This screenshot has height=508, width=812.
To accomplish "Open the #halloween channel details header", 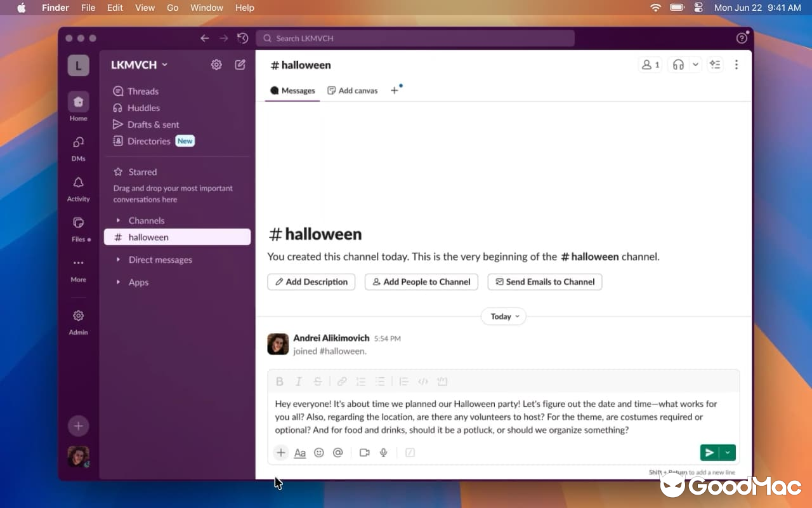I will tap(301, 65).
